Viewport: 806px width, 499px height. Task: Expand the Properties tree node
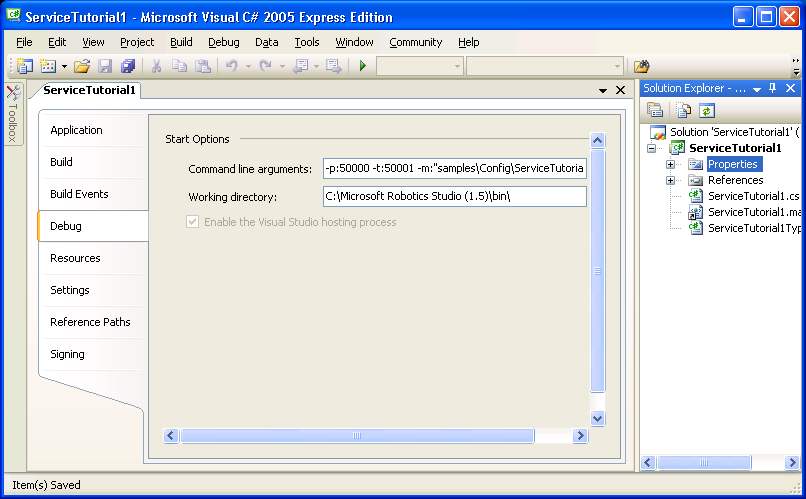pos(670,164)
